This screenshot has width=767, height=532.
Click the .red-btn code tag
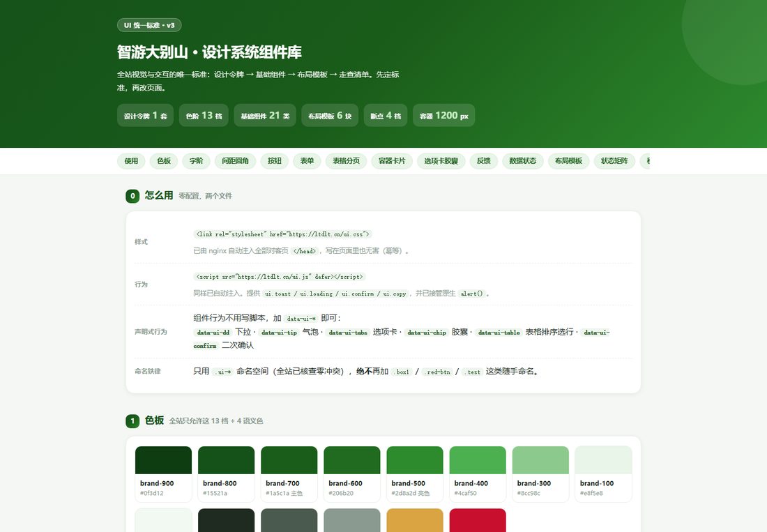[x=436, y=372]
